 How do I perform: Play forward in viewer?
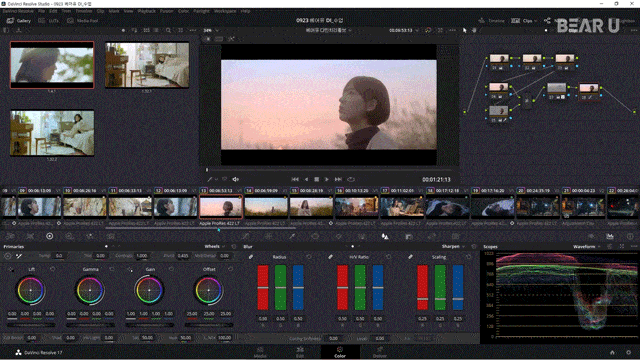click(327, 179)
